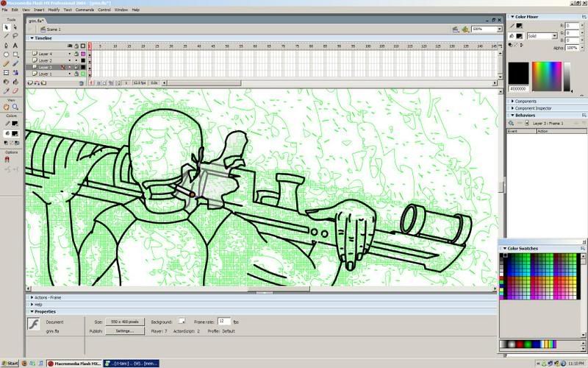This screenshot has width=588, height=368.
Task: Click the Background color swatch in Properties
Action: 182,321
